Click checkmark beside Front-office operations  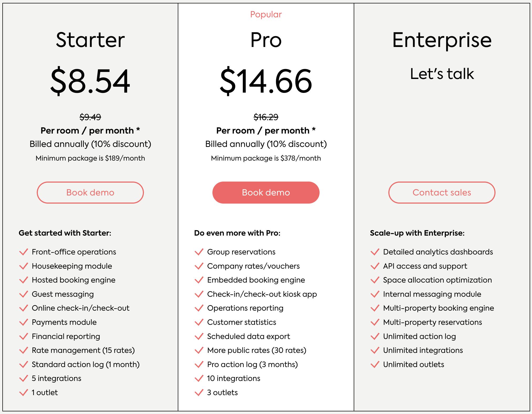tap(24, 252)
